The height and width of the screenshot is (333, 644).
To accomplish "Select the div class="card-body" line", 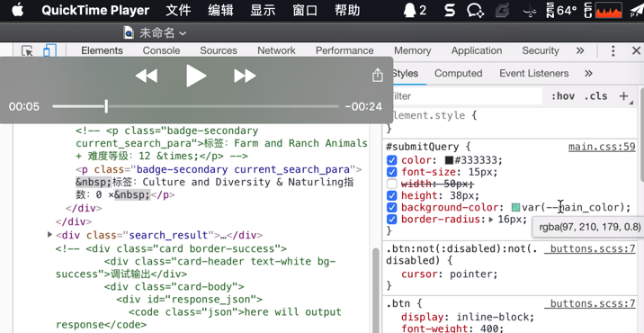I will tap(174, 286).
